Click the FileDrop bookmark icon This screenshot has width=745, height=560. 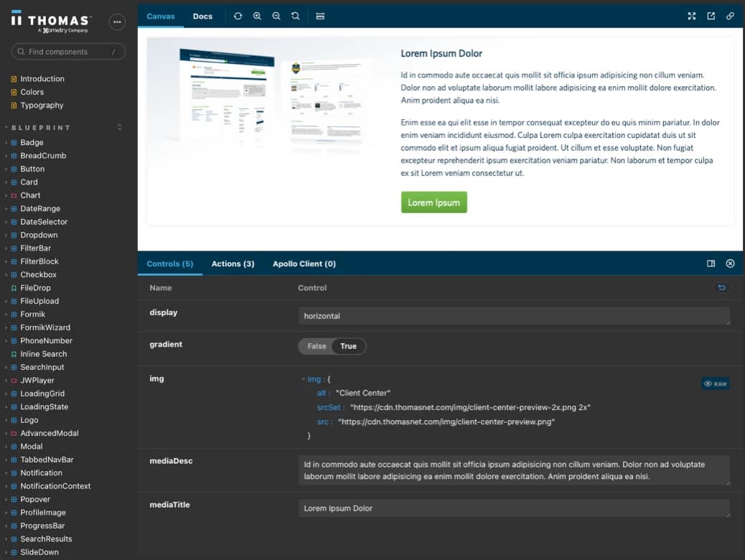14,288
